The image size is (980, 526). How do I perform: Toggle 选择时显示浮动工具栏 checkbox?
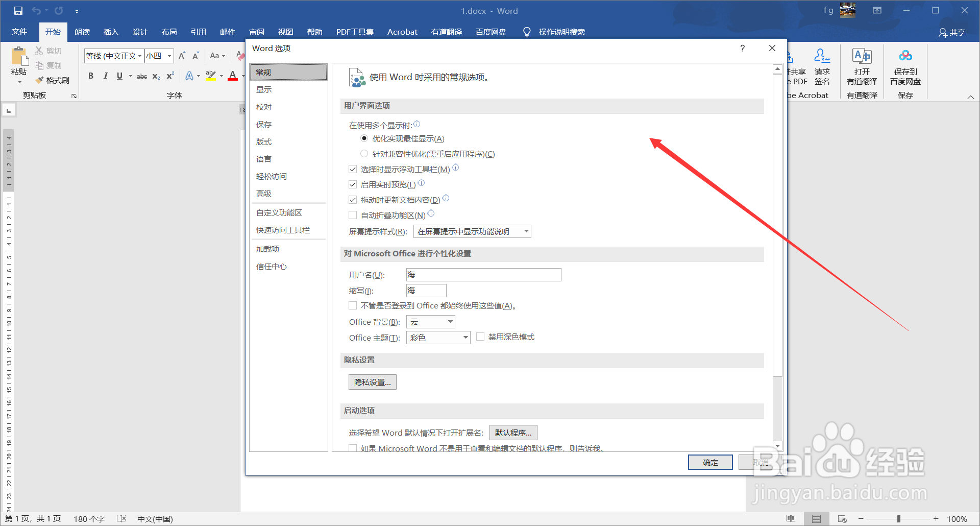pos(353,169)
